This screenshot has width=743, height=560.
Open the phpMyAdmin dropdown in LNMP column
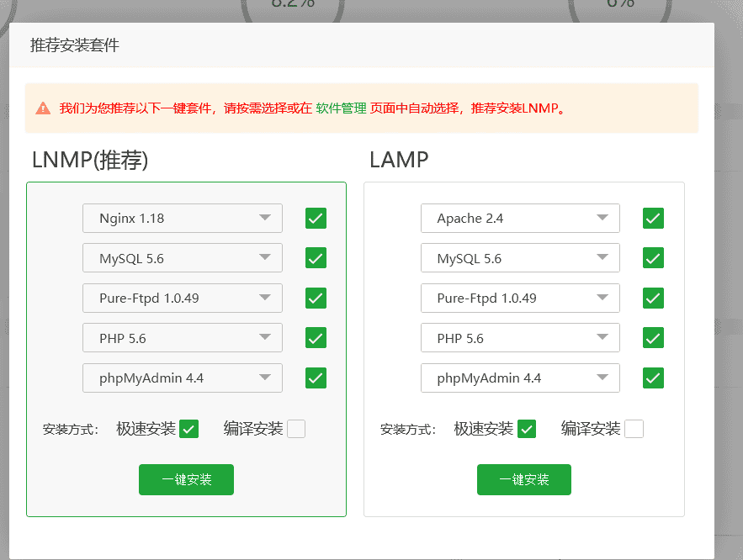tap(182, 378)
